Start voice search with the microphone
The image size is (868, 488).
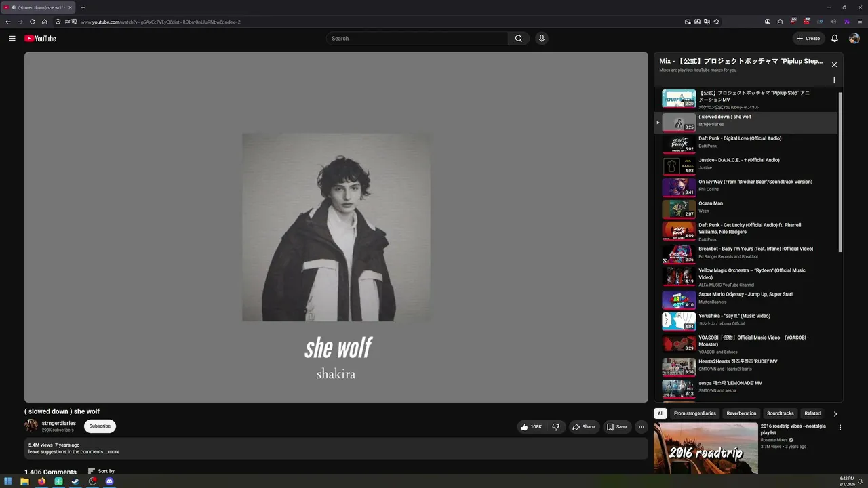tap(541, 39)
